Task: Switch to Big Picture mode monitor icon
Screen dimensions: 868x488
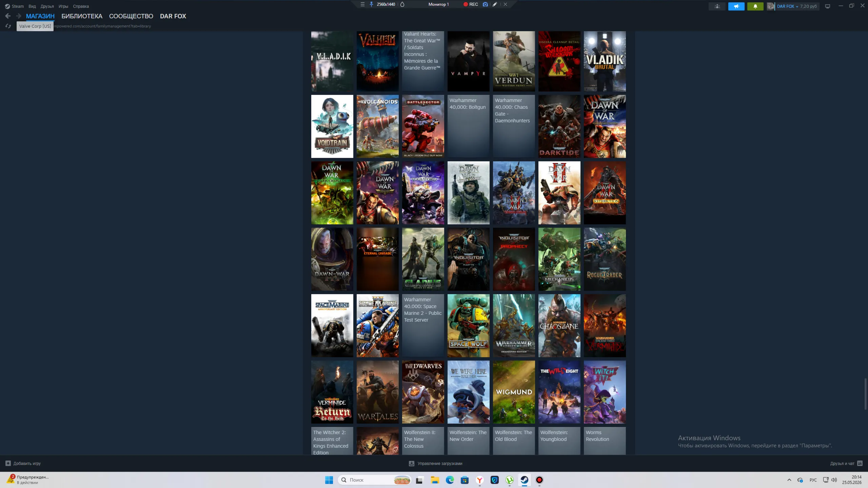Action: coord(828,6)
